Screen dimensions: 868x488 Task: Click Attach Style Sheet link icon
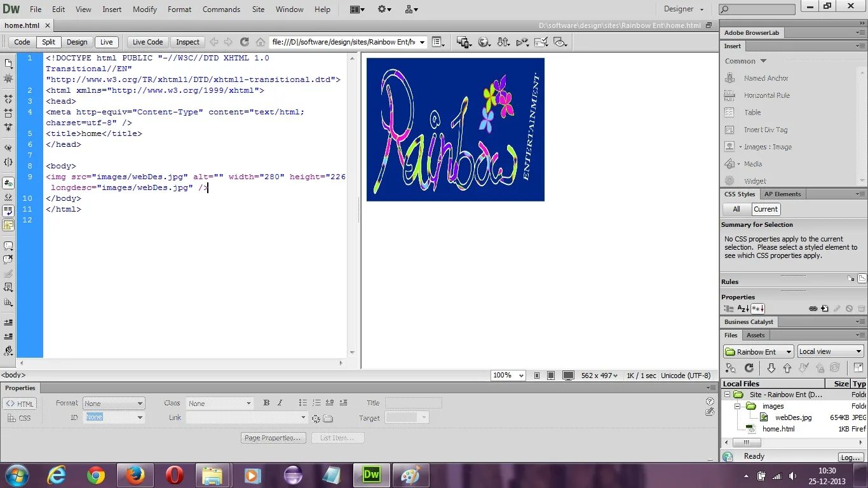click(813, 309)
